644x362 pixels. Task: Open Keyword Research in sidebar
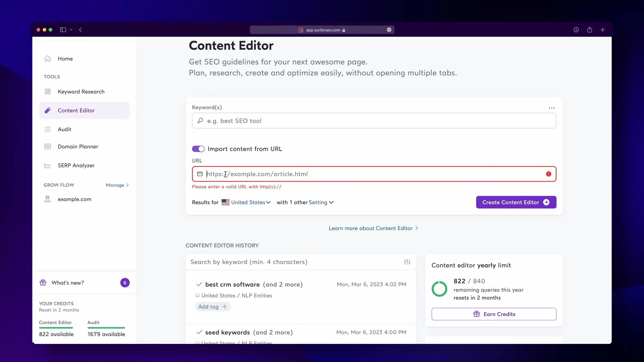[x=81, y=92]
